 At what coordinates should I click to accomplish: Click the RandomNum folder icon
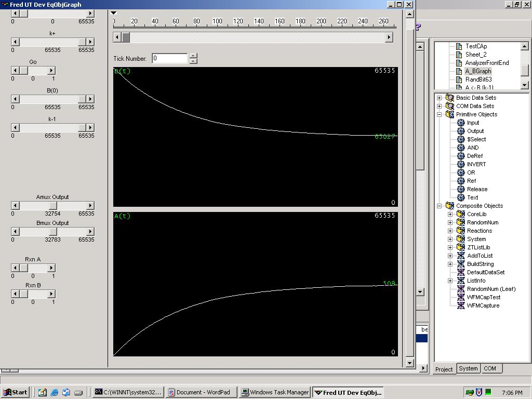pos(461,222)
